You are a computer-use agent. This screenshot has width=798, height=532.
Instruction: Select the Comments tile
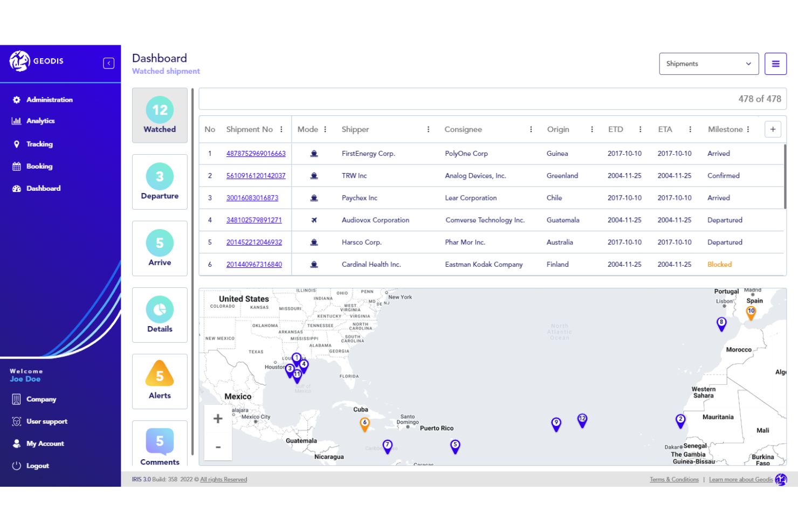pos(160,444)
